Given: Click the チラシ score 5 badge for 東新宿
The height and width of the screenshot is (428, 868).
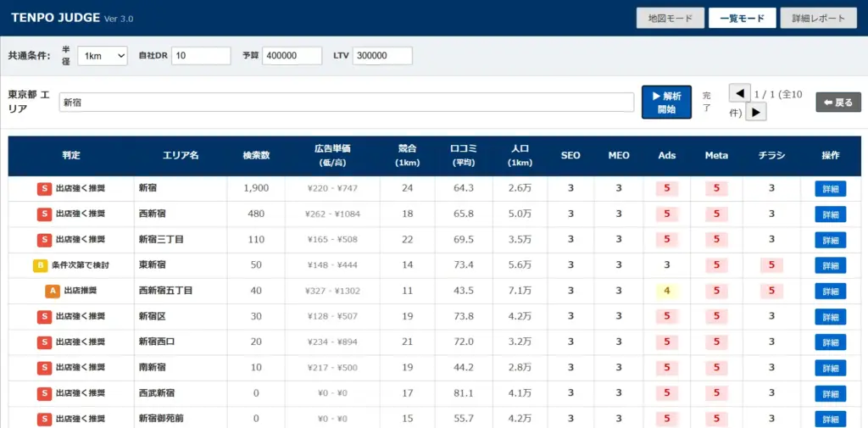Looking at the screenshot, I should (771, 265).
